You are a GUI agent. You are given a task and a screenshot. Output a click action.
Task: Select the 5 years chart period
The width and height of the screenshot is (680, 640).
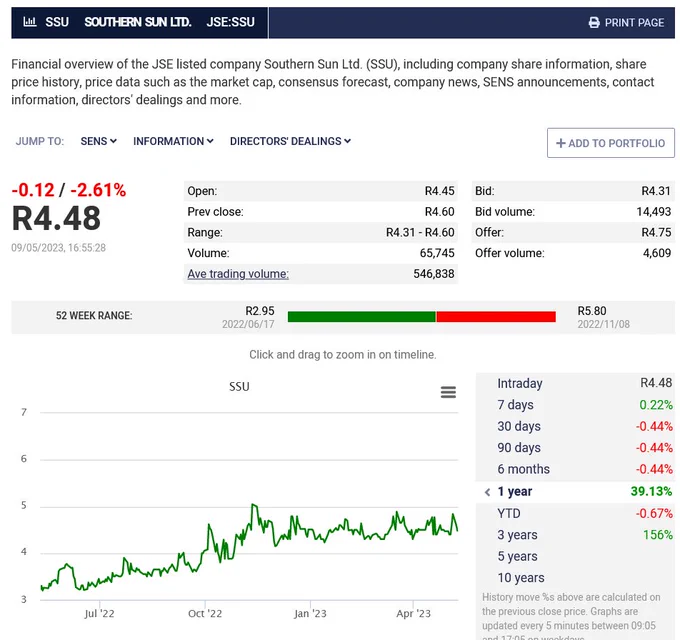coord(517,556)
